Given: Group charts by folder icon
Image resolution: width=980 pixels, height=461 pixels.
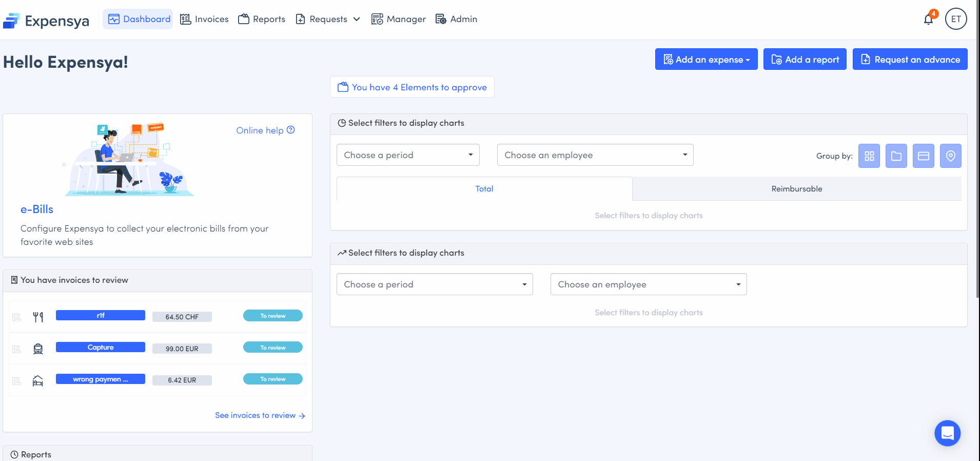Looking at the screenshot, I should tap(896, 156).
